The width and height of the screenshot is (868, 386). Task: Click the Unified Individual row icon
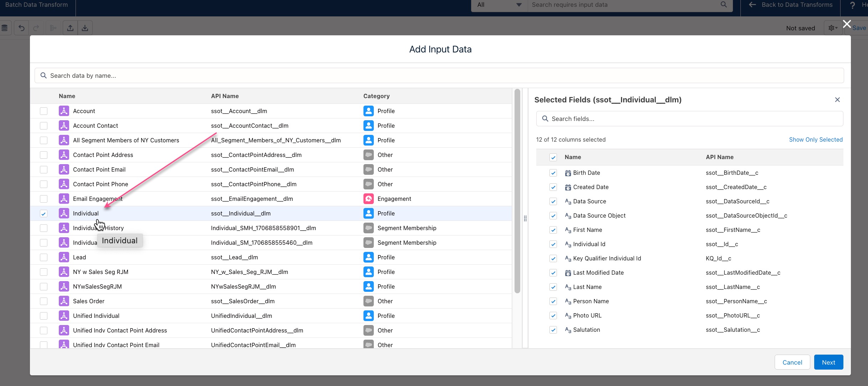64,316
